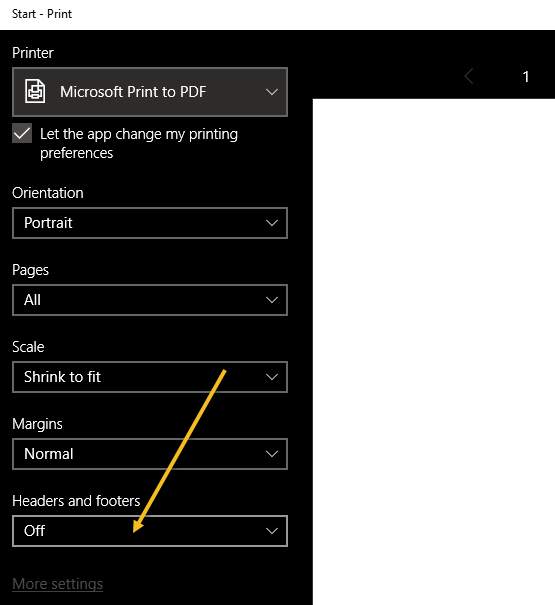Go to previous preview page arrow
The width and height of the screenshot is (555, 605).
(469, 76)
